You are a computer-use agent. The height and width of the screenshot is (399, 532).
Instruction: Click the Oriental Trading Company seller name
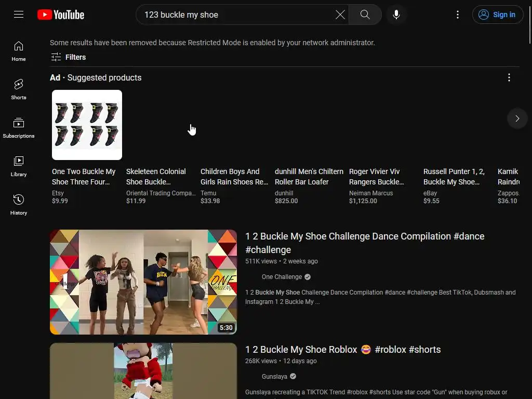click(x=161, y=193)
